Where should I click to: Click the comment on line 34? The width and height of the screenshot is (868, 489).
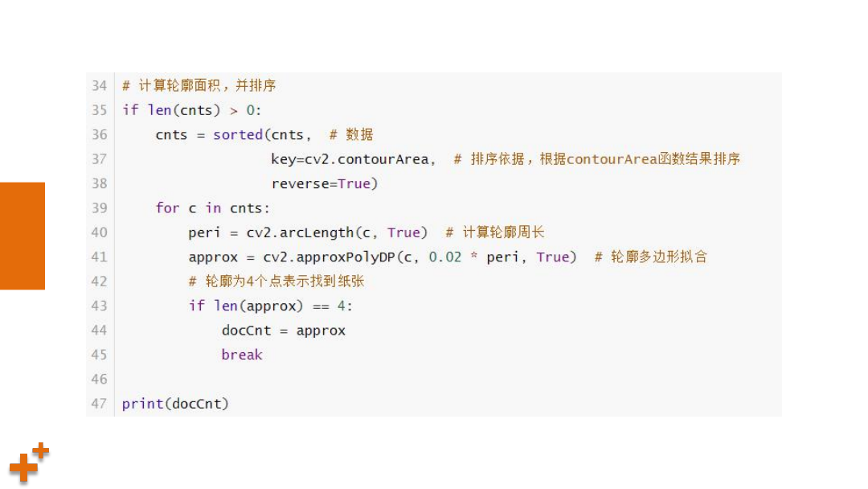pyautogui.click(x=199, y=86)
